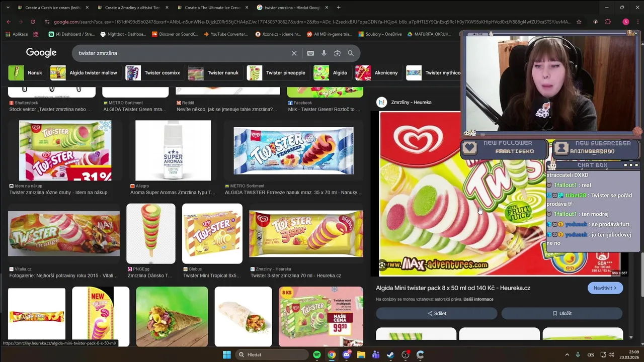Open File Explorer from the taskbar
The width and height of the screenshot is (644, 362).
361,354
